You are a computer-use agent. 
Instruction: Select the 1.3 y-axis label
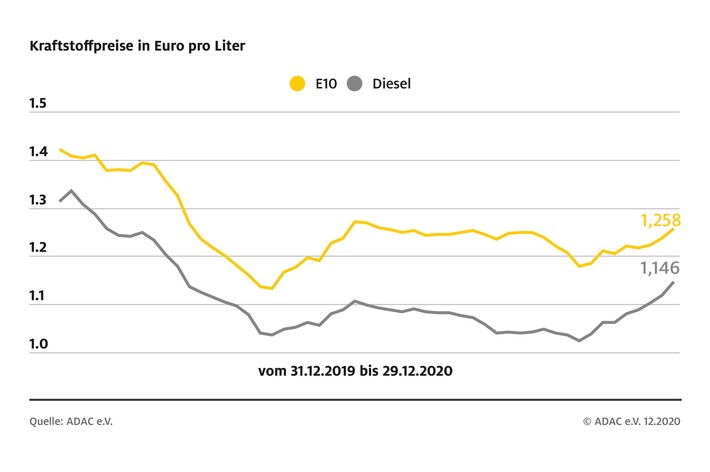click(39, 201)
